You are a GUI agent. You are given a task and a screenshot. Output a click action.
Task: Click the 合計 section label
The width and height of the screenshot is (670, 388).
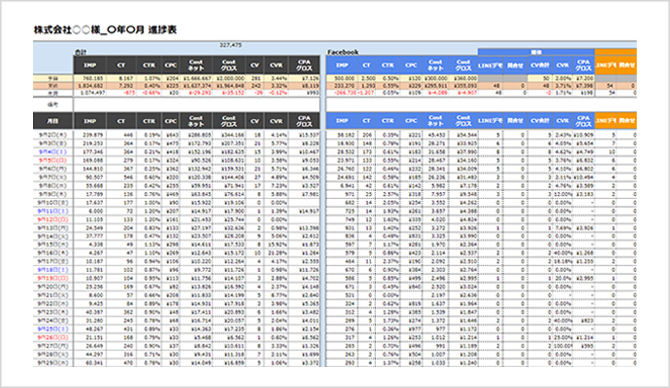[x=80, y=52]
